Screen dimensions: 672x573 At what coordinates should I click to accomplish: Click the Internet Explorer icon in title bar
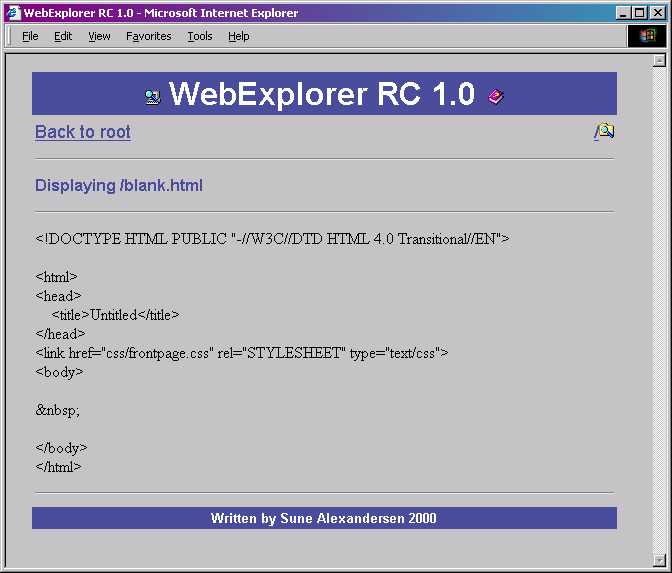point(13,13)
